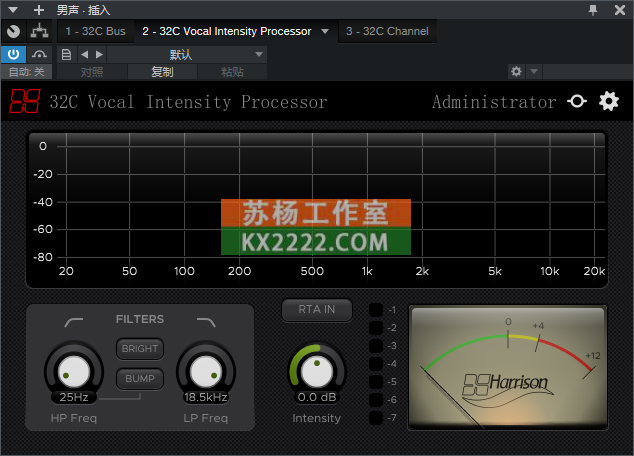Click the Intensity knob

(x=317, y=372)
